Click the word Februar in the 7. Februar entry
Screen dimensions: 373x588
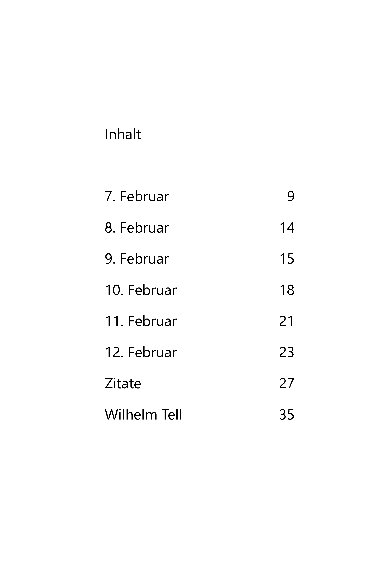(144, 196)
